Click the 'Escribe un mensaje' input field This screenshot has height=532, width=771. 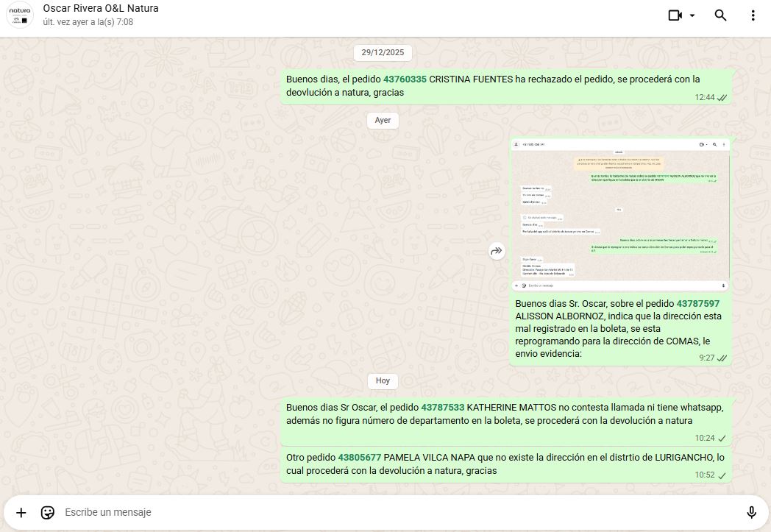click(x=397, y=512)
